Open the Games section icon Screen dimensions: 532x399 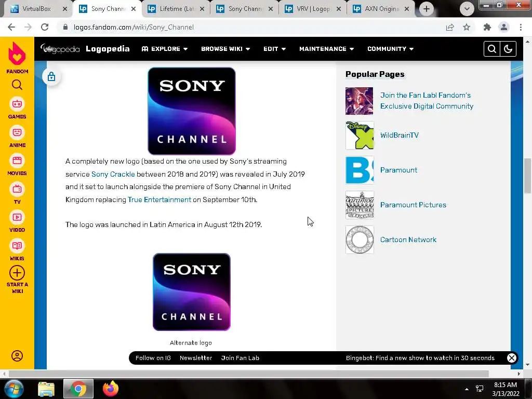[x=17, y=104]
